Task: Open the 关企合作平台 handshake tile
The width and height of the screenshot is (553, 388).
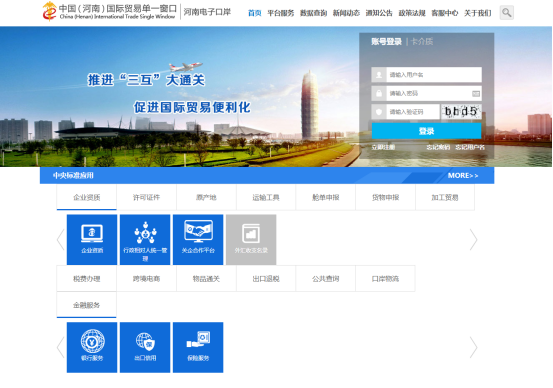Action: [198, 240]
